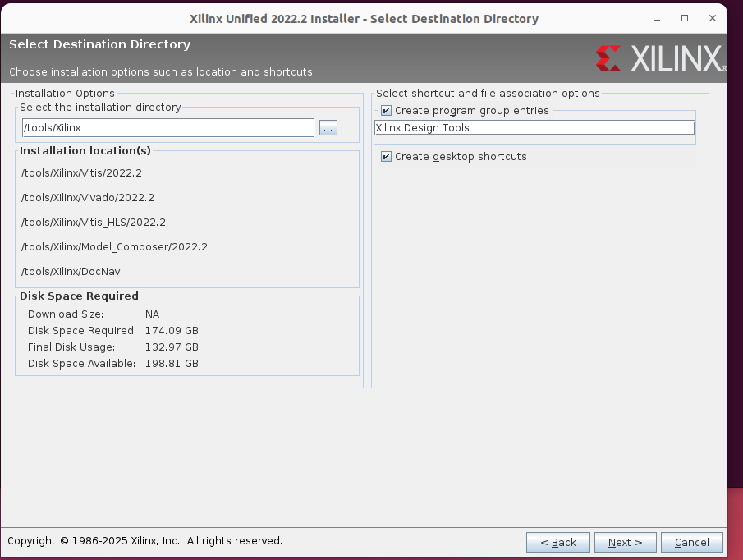This screenshot has height=560, width=743.
Task: Select the /tools/Xilinx/Model_Composer/2022.2 location text
Action: coord(114,247)
